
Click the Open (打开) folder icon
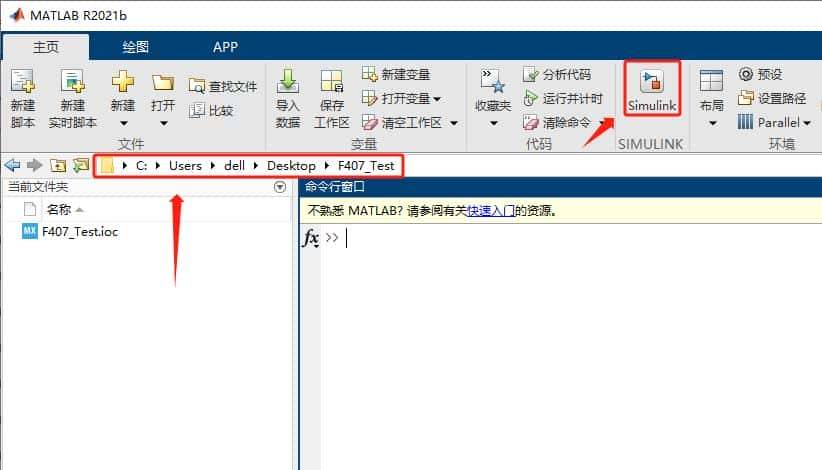click(x=163, y=82)
